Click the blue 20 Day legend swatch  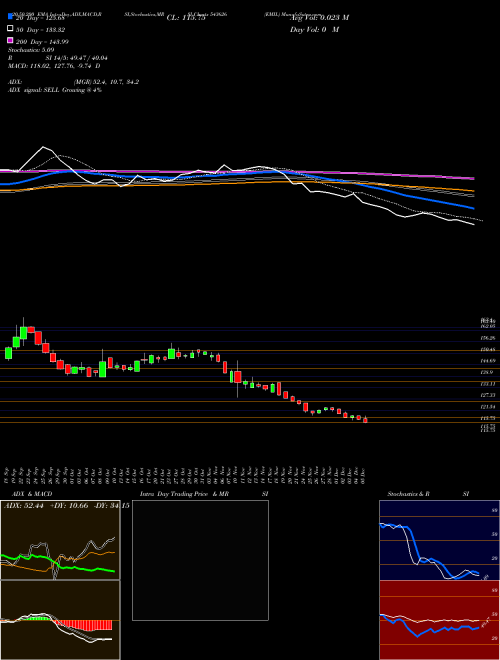(x=11, y=17)
